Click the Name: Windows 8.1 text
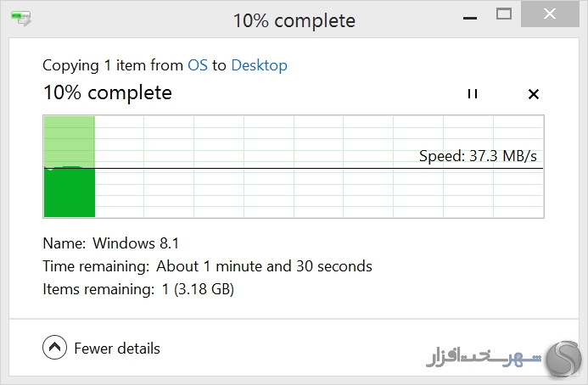The width and height of the screenshot is (588, 385). [111, 243]
